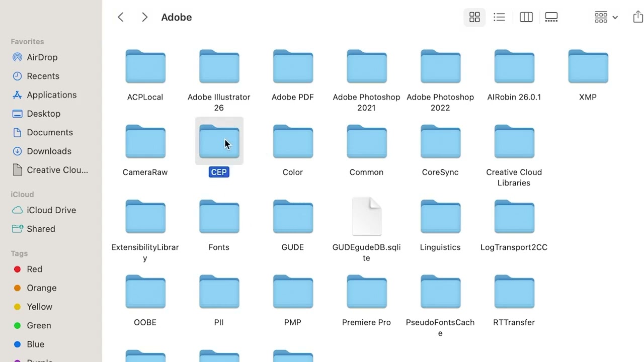
Task: Select the Linguistics folder
Action: (x=440, y=217)
